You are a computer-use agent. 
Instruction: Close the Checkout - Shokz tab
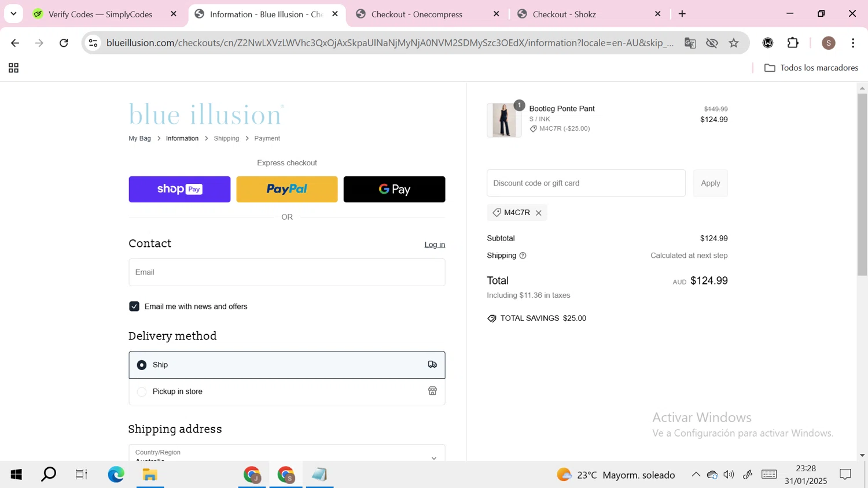point(657,14)
